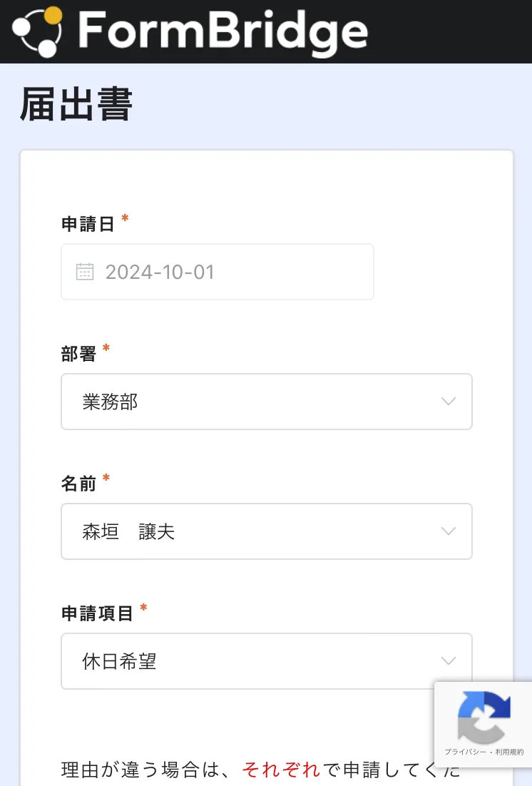The height and width of the screenshot is (786, 532).
Task: Open the 利用規約 link in reCAPTCHA badge
Action: pyautogui.click(x=511, y=752)
